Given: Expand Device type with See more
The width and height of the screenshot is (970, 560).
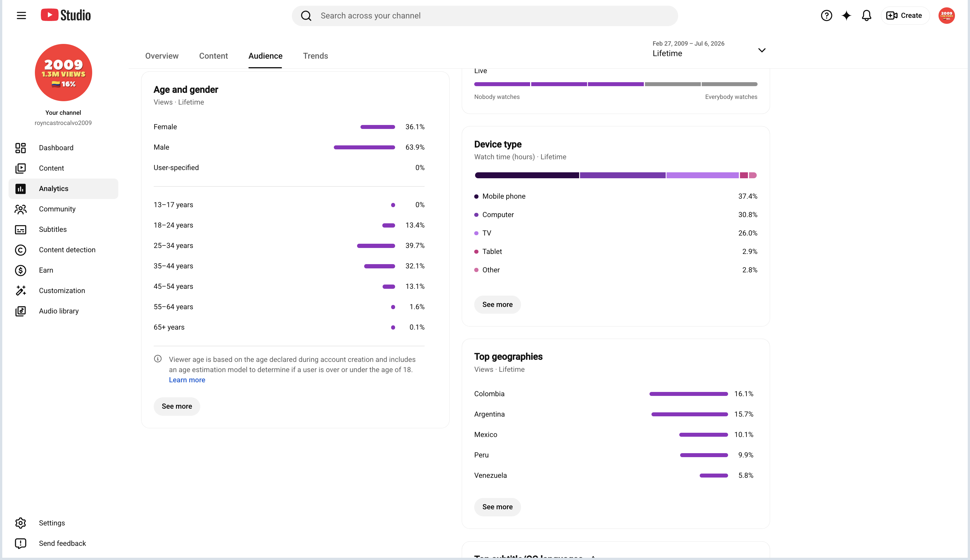Looking at the screenshot, I should (x=497, y=305).
